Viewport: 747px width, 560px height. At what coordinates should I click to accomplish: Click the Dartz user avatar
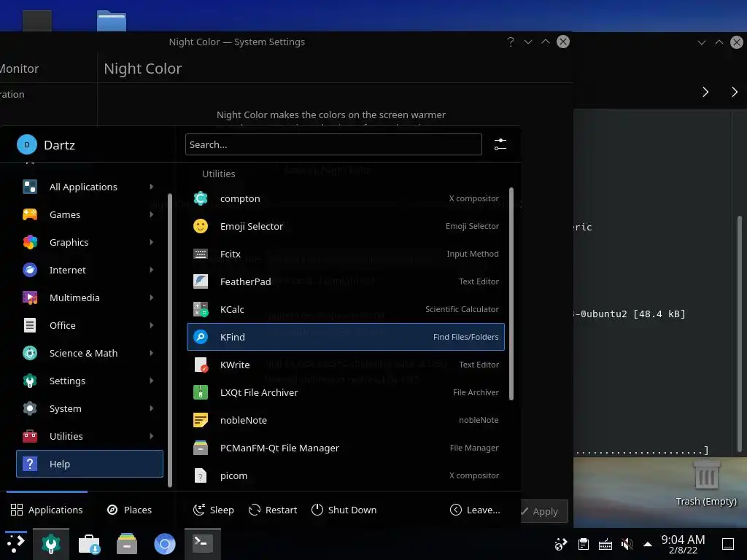[x=27, y=145]
